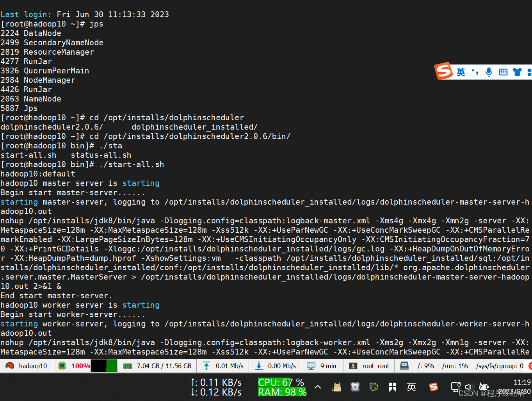This screenshot has height=401, width=532.
Task: Open battery icon in system tray
Action: 484,387
